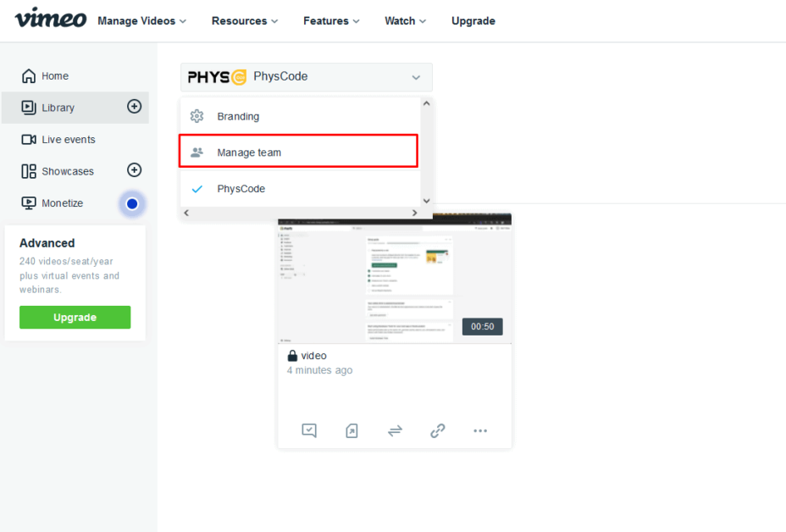Image resolution: width=786 pixels, height=532 pixels.
Task: Click dropdown horizontal scroll right arrow
Action: point(414,213)
